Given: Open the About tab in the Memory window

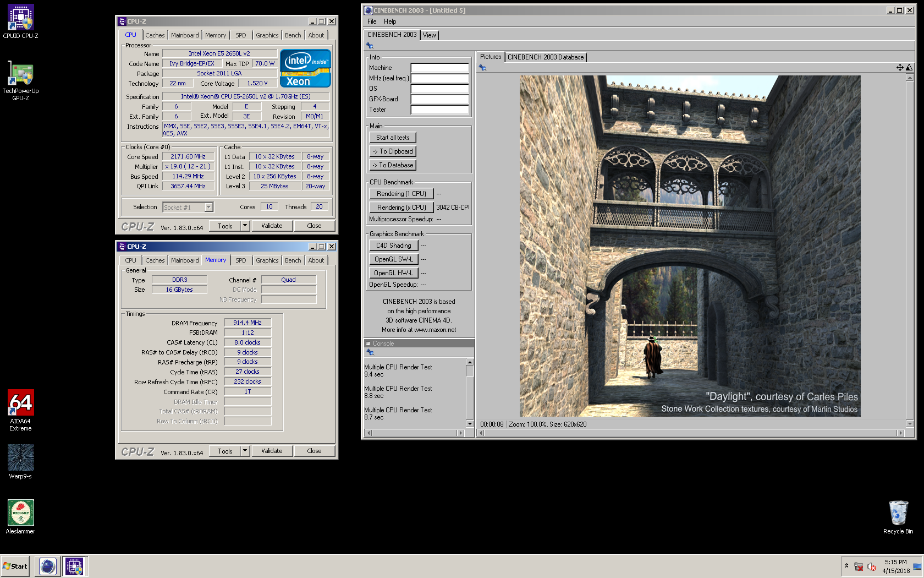Looking at the screenshot, I should point(316,260).
